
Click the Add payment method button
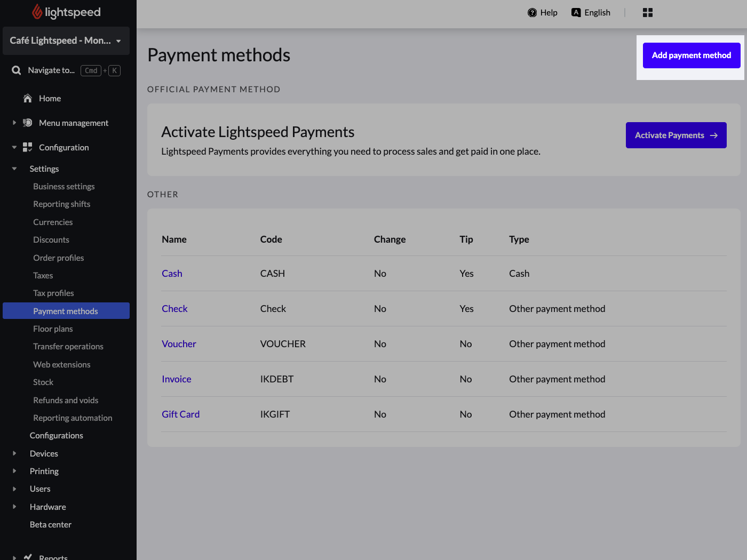coord(691,55)
